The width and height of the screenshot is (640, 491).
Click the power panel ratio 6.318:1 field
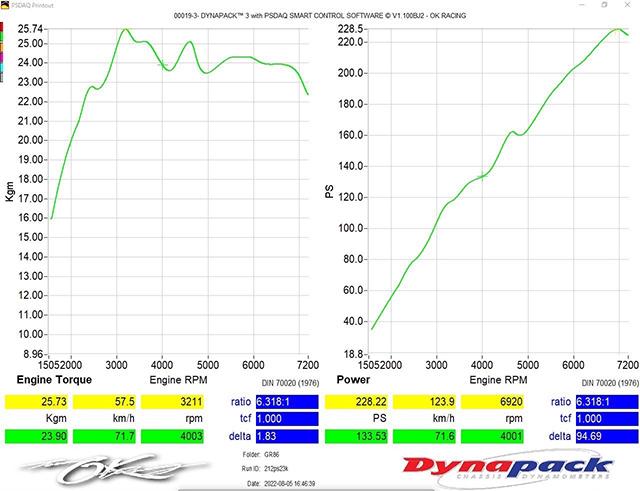click(x=607, y=402)
